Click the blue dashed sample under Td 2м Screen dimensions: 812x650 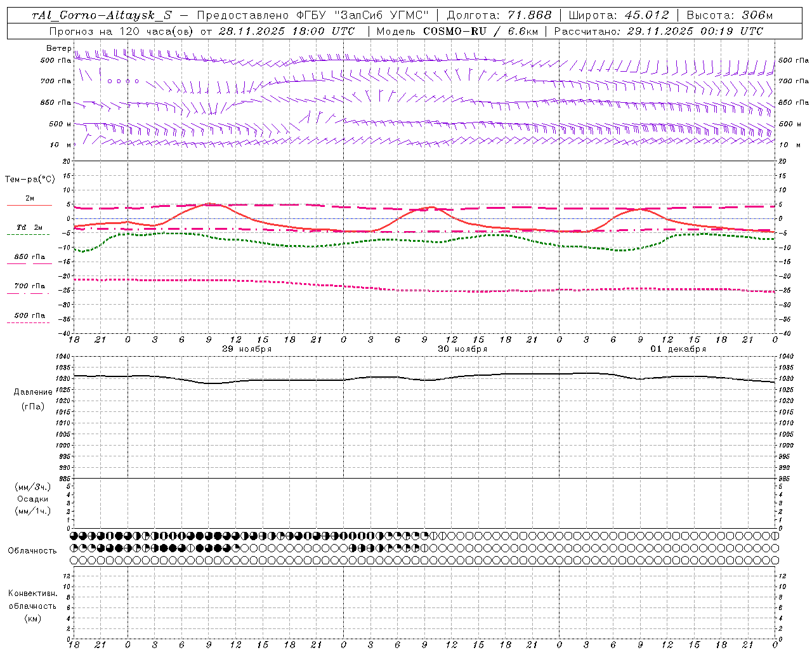(x=29, y=235)
